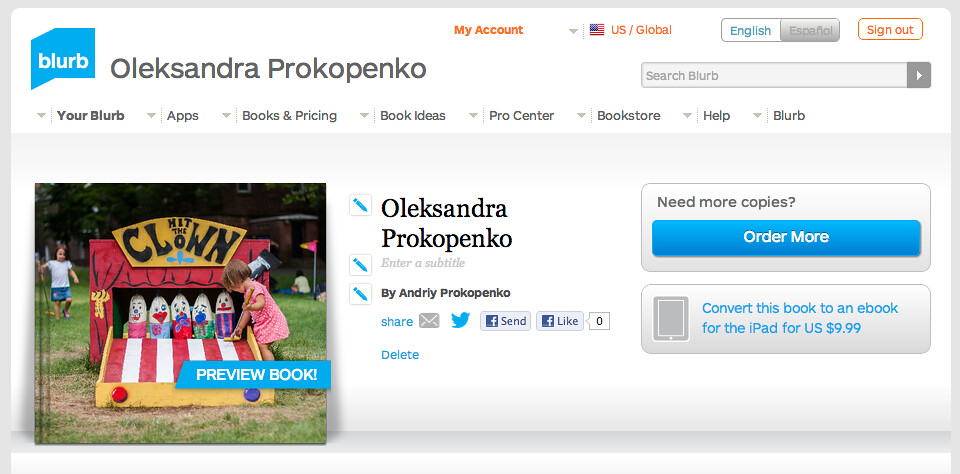Click the iPad ebook icon
The image size is (960, 474).
coord(670,318)
